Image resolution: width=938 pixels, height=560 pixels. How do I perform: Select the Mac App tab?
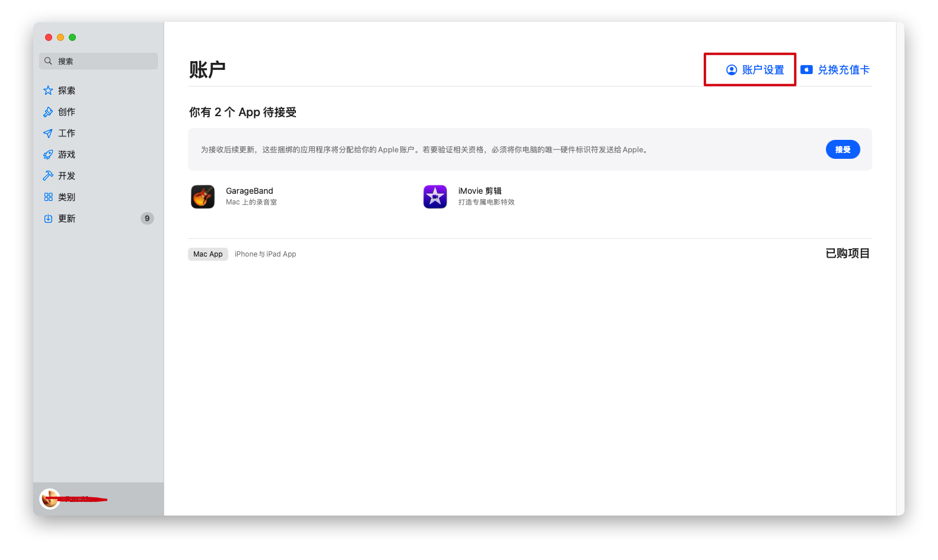[x=208, y=254]
